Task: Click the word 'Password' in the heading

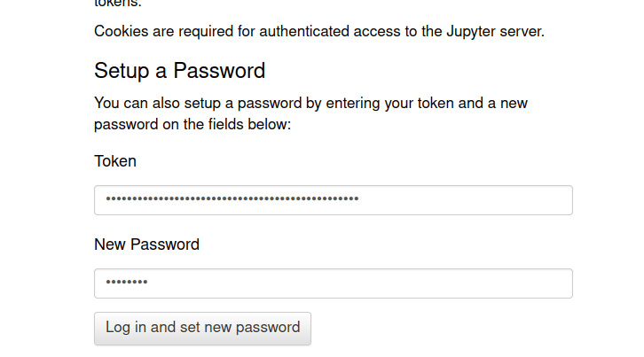Action: click(219, 71)
